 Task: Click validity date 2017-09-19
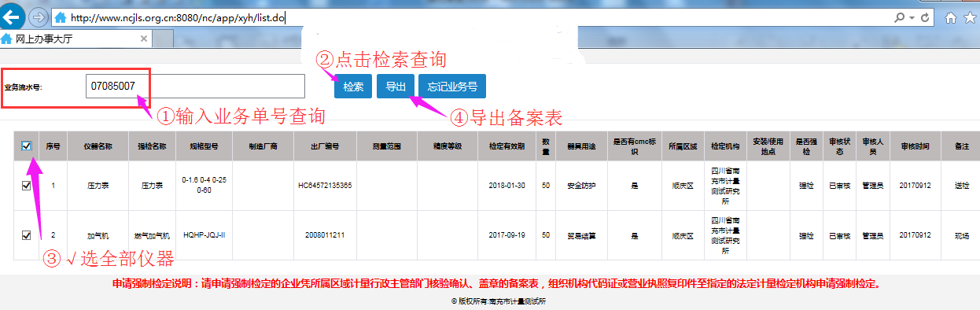[x=507, y=234]
